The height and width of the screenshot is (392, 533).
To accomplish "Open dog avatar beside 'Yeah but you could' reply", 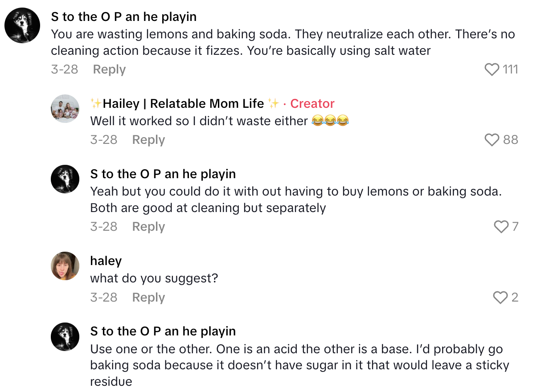I will coord(65,179).
